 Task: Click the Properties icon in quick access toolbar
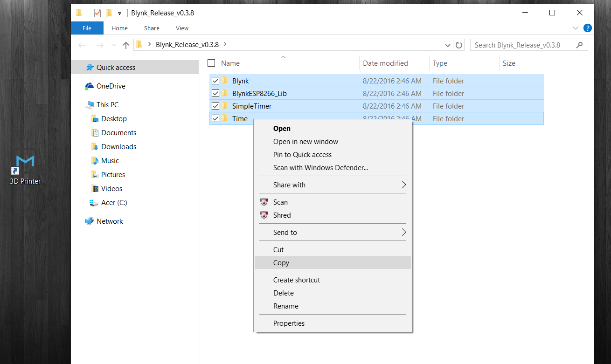[x=97, y=13]
